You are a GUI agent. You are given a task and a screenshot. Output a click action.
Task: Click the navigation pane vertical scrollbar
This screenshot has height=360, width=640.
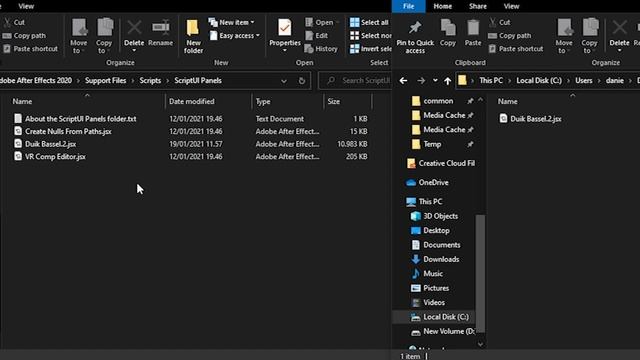(480, 273)
